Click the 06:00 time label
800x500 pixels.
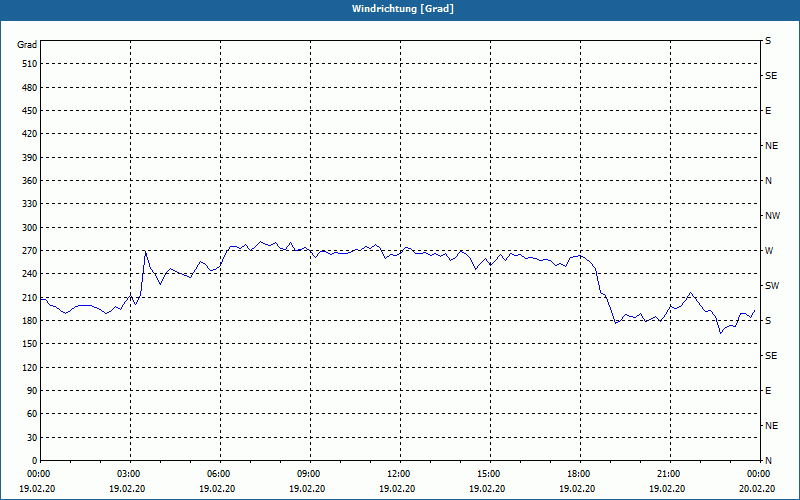(x=220, y=474)
